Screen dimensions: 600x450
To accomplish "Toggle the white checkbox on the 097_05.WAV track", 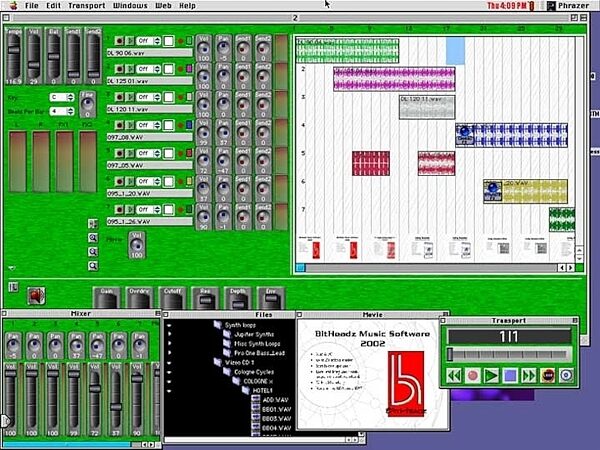I will (168, 153).
